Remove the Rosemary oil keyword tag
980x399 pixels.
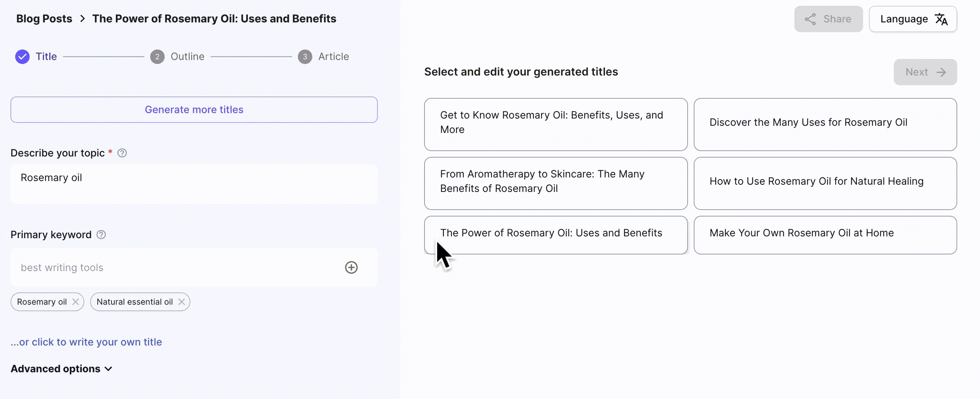tap(76, 302)
